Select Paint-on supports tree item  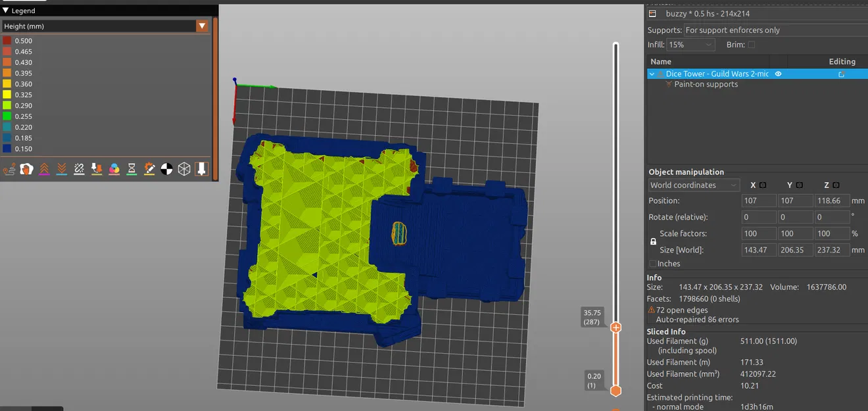click(706, 84)
